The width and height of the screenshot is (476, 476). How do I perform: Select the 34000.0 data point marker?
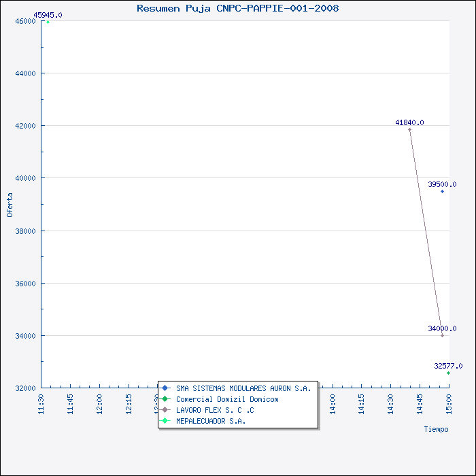(442, 335)
